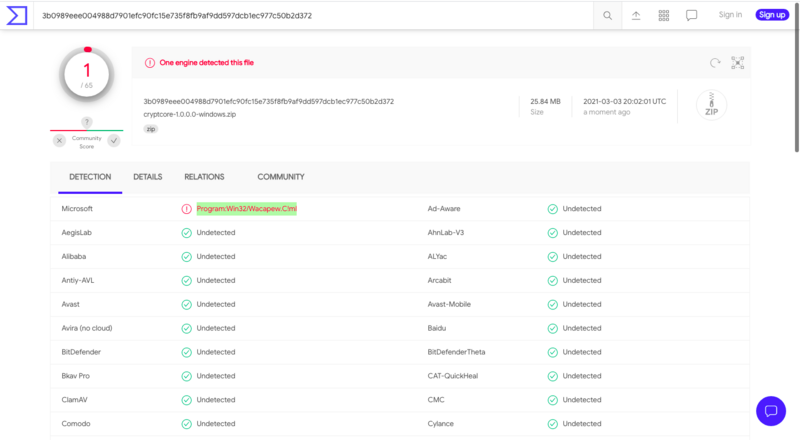Click the warning icon in detection banner
The image size is (800, 440).
[149, 63]
